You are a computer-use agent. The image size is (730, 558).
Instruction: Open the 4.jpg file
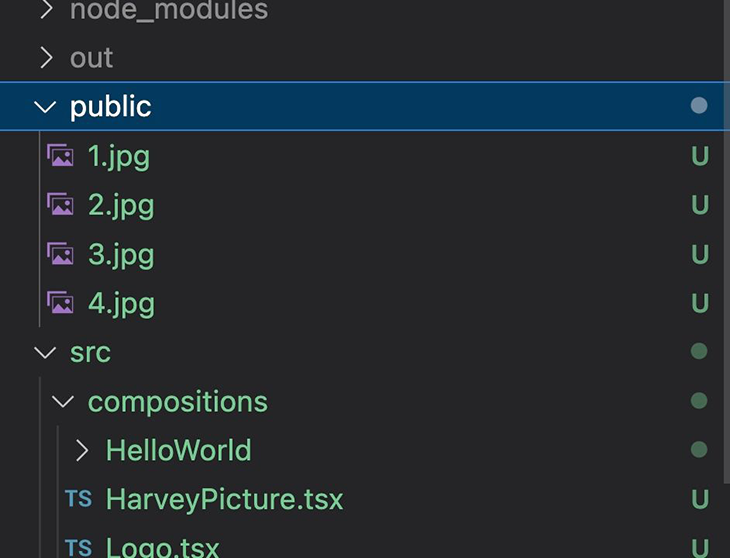tap(121, 302)
